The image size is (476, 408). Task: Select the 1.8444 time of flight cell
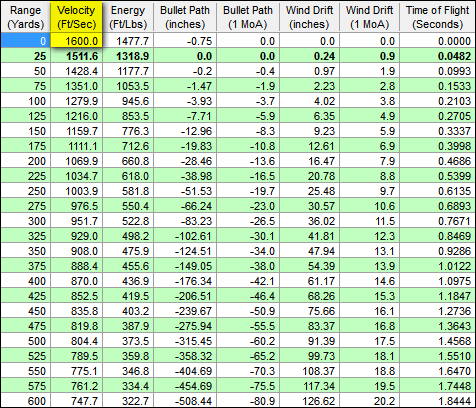pos(437,400)
